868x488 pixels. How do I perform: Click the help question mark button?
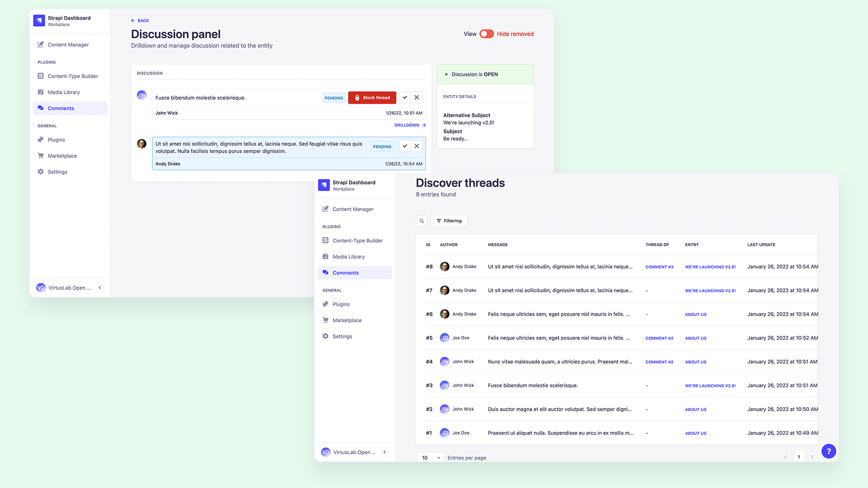click(830, 452)
